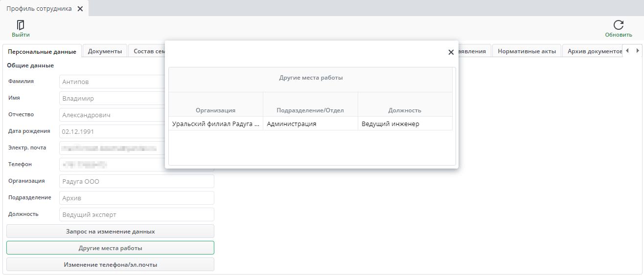
Task: Select the Персональные данные tab
Action: click(x=42, y=51)
